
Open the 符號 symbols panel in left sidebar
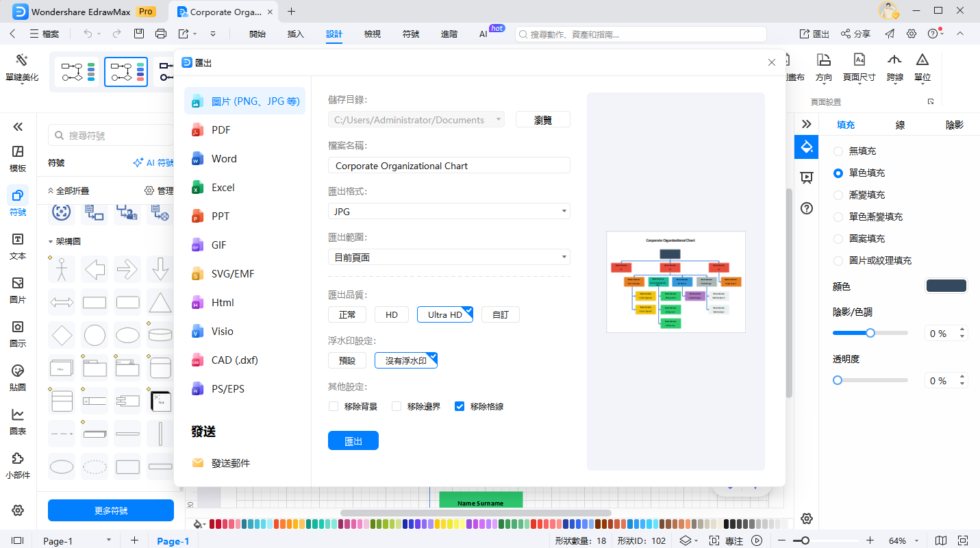(18, 201)
